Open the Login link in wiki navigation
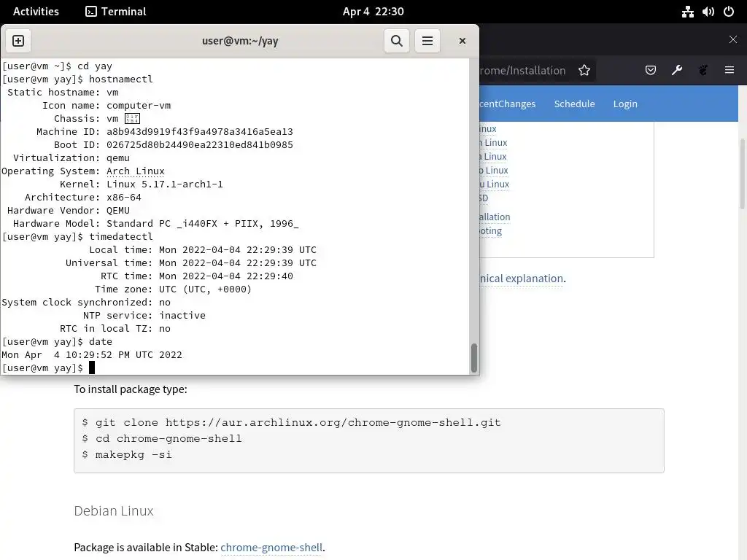Image resolution: width=747 pixels, height=560 pixels. [625, 104]
